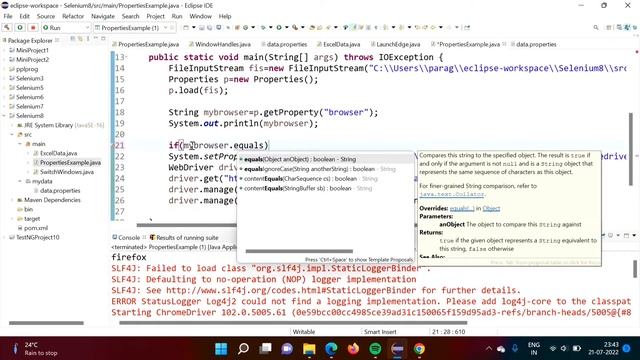
Task: Click the green Run launch button
Action: click(20, 27)
